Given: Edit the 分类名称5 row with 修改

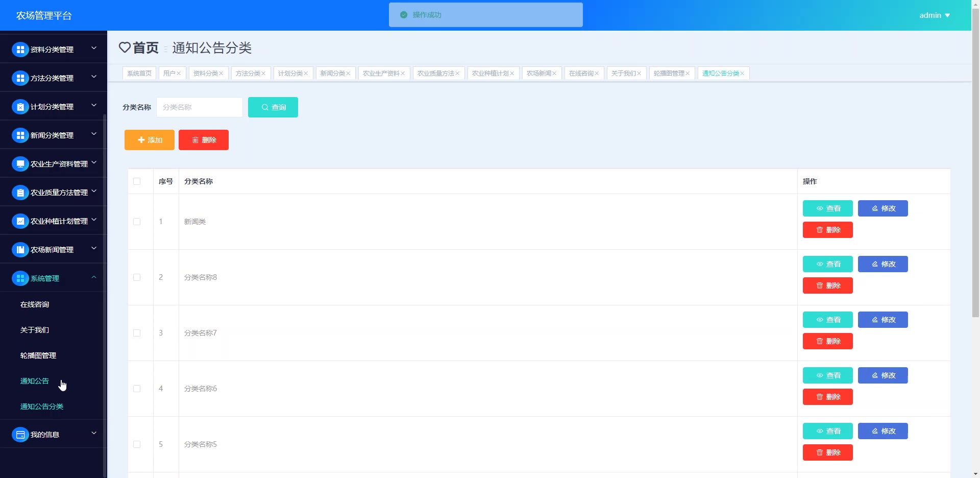Looking at the screenshot, I should click(x=883, y=431).
